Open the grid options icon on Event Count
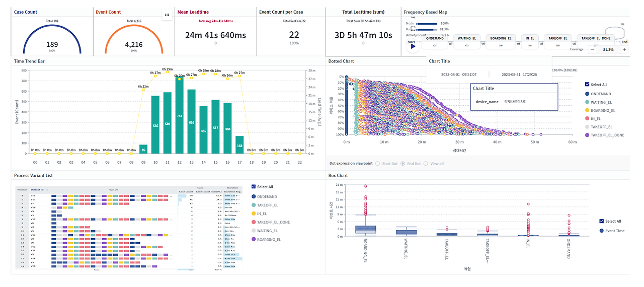This screenshot has width=644, height=287. 167,15
